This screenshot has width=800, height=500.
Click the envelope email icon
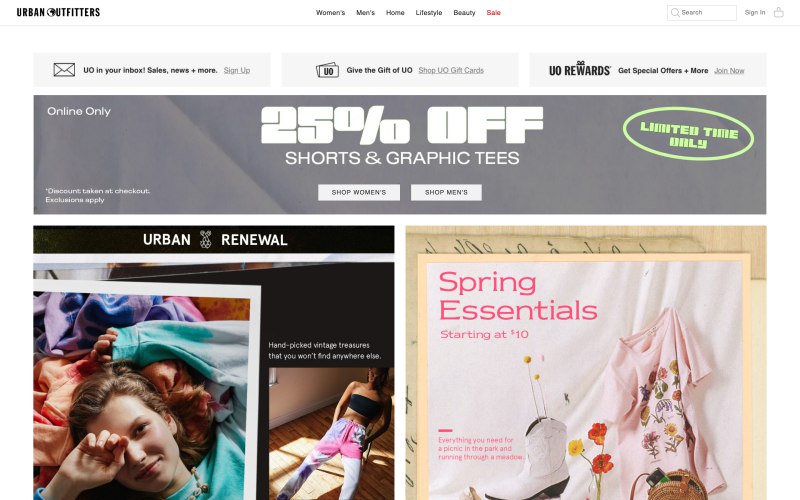tap(64, 70)
